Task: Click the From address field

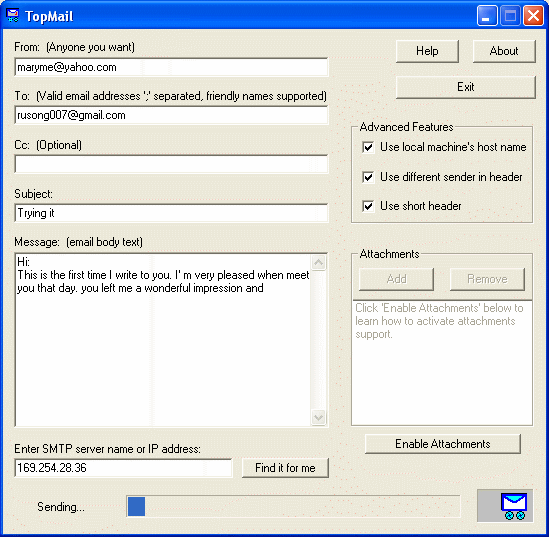Action: [x=171, y=67]
